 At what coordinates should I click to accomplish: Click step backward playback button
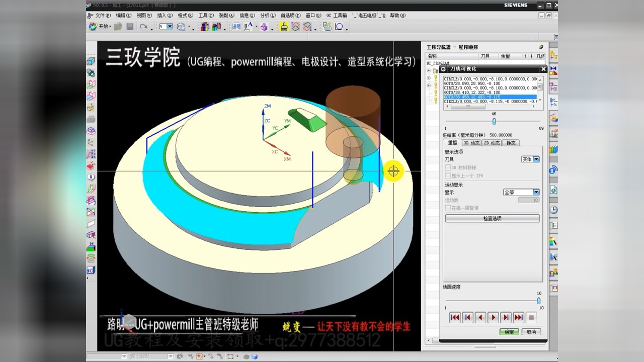pos(480,317)
